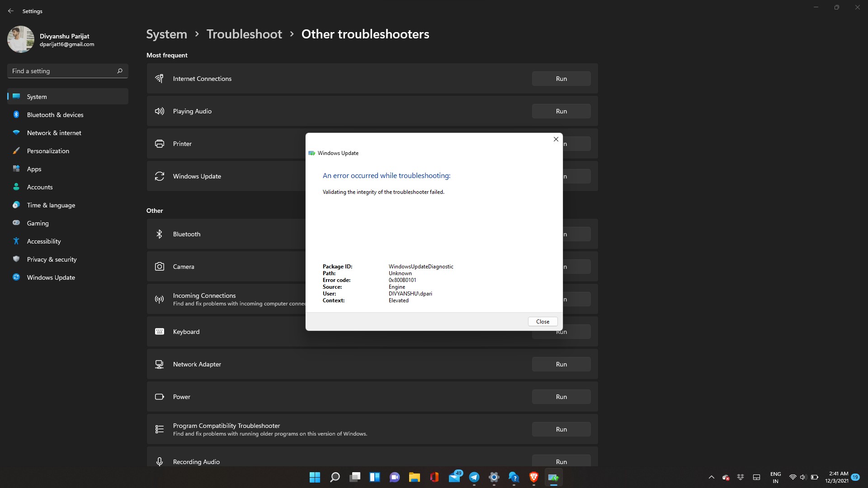
Task: Launch Brave browser from taskbar
Action: (x=533, y=477)
